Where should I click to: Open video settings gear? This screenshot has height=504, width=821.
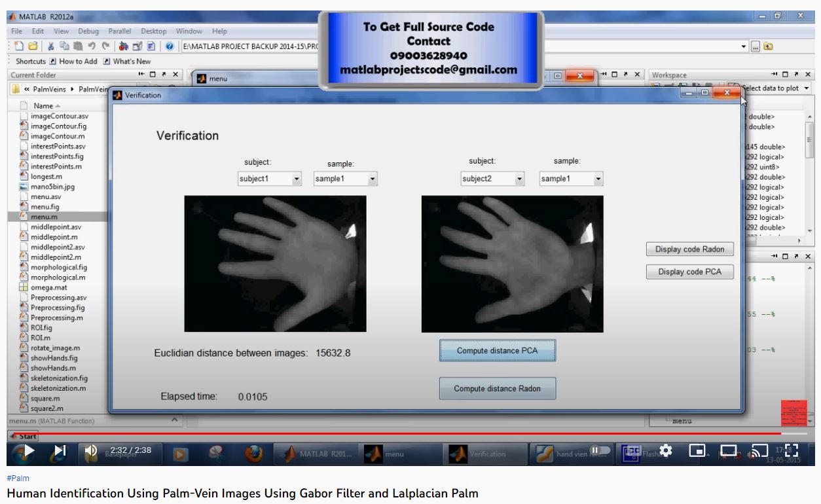coord(666,450)
